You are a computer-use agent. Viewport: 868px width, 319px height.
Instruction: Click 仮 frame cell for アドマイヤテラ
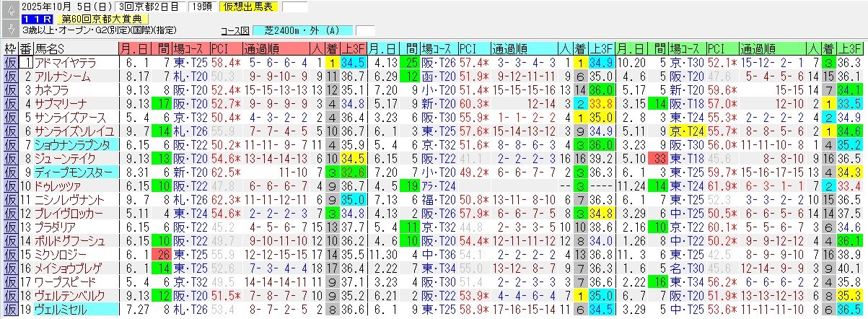coord(10,63)
